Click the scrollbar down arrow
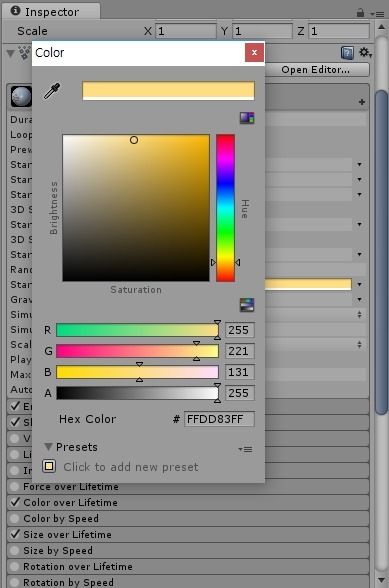The width and height of the screenshot is (389, 588). coord(381,580)
